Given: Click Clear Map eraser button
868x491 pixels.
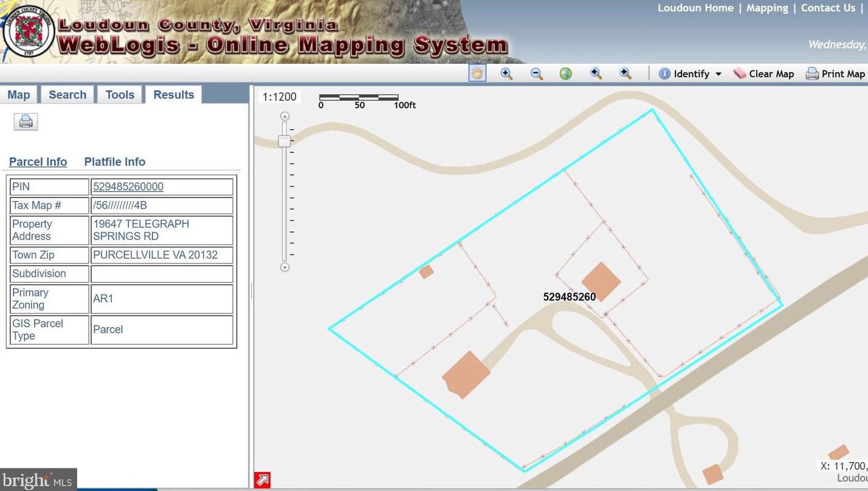Looking at the screenshot, I should (x=763, y=74).
